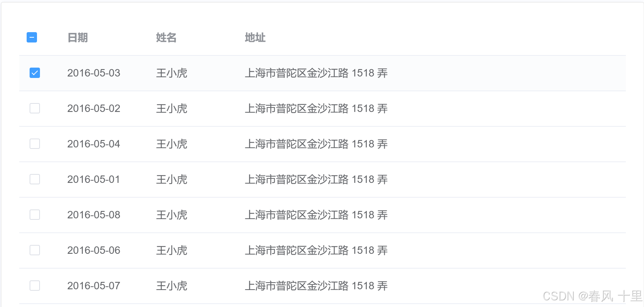This screenshot has width=644, height=307.
Task: Enable the checkbox for row 2016-05-01
Action: pos(34,179)
